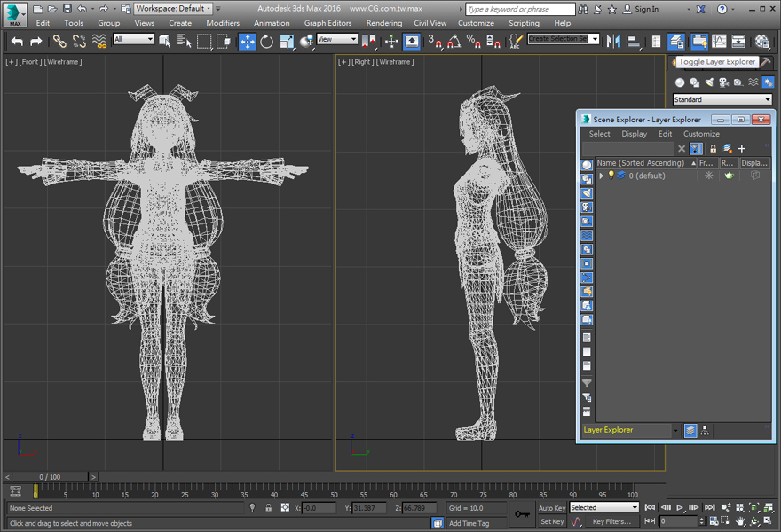Click the Auto Key button
The height and width of the screenshot is (532, 781).
tap(552, 508)
